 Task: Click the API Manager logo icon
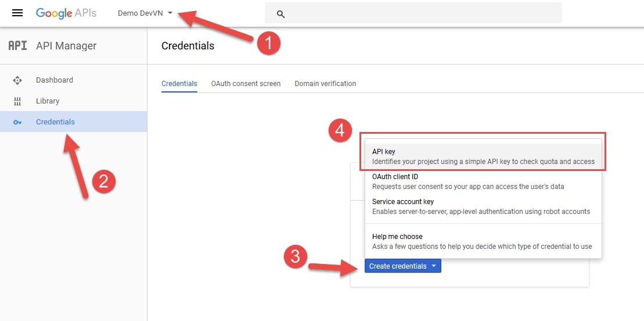pos(17,46)
